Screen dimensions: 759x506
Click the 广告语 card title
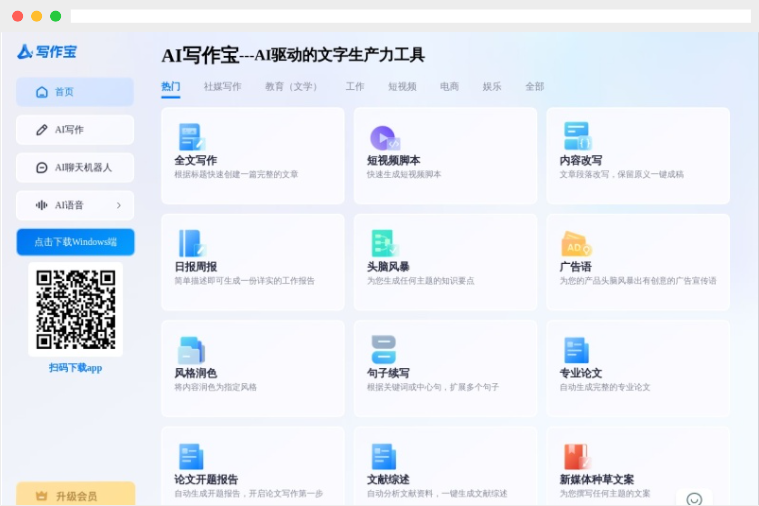[576, 267]
